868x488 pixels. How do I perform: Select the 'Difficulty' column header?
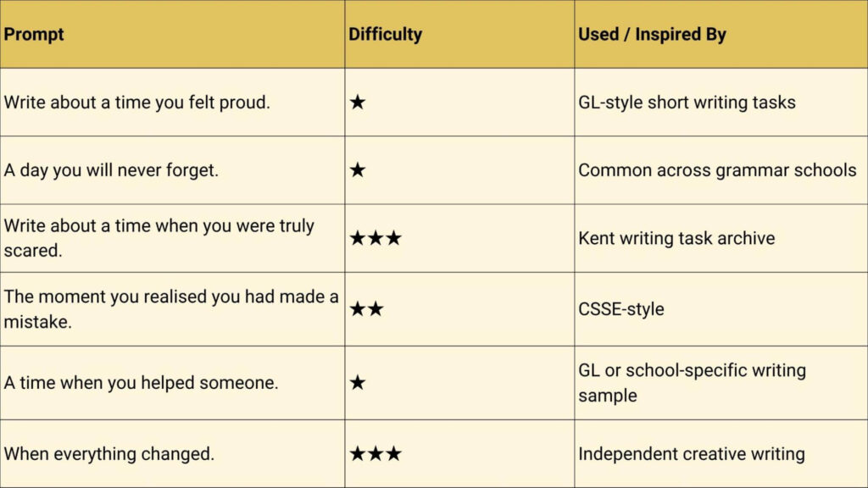[385, 35]
